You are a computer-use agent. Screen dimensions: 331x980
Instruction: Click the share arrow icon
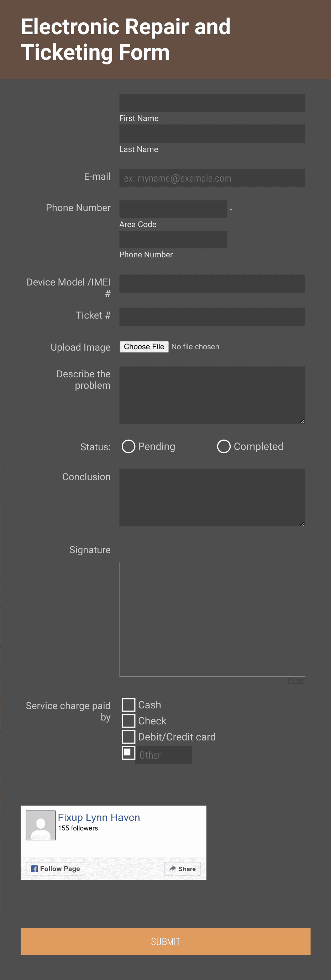(173, 869)
